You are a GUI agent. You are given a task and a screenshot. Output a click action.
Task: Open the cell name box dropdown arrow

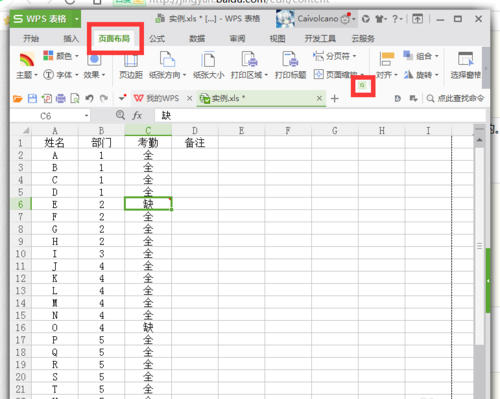pyautogui.click(x=86, y=116)
